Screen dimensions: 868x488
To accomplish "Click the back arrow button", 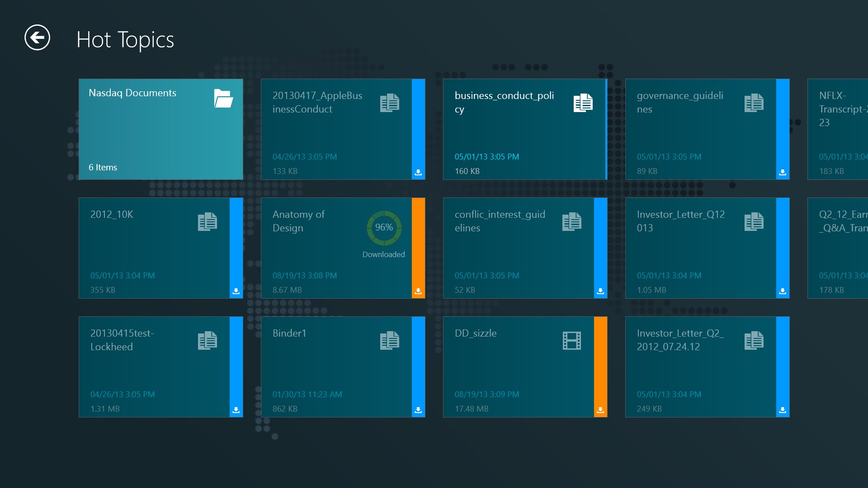I will click(37, 38).
